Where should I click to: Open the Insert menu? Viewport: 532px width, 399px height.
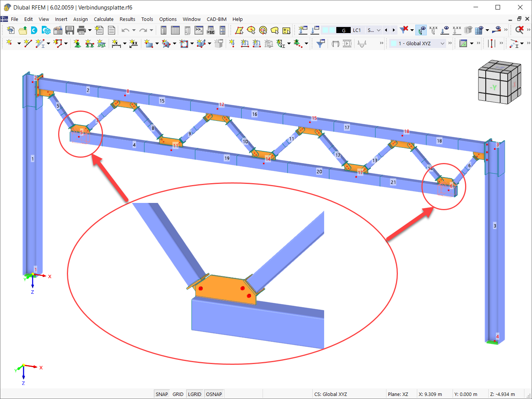pyautogui.click(x=61, y=19)
